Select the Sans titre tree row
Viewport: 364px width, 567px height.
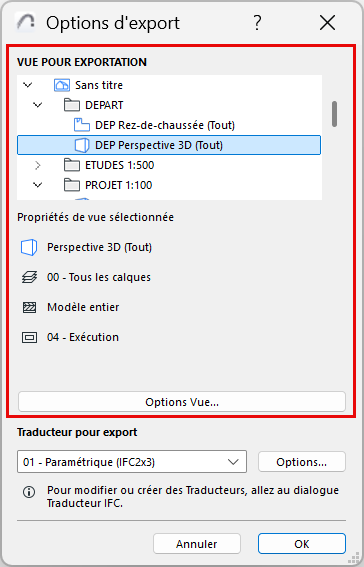pyautogui.click(x=169, y=85)
